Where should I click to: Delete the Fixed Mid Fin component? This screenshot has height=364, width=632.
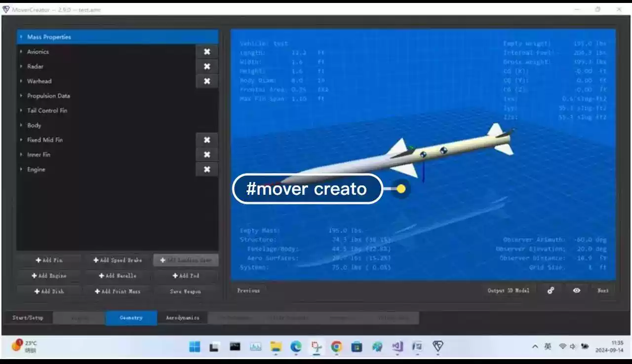[207, 140]
